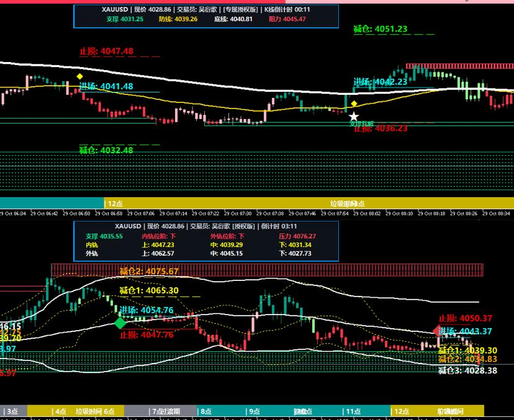Image resolution: width=514 pixels, height=420 pixels.
Task: Click the yellow diamond beside the white star
Action: [354, 104]
